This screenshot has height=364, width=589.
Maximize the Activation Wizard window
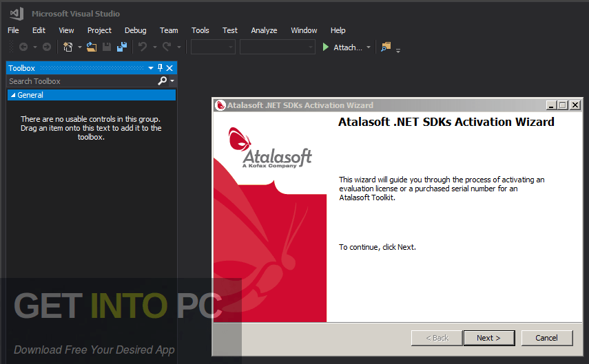point(563,105)
